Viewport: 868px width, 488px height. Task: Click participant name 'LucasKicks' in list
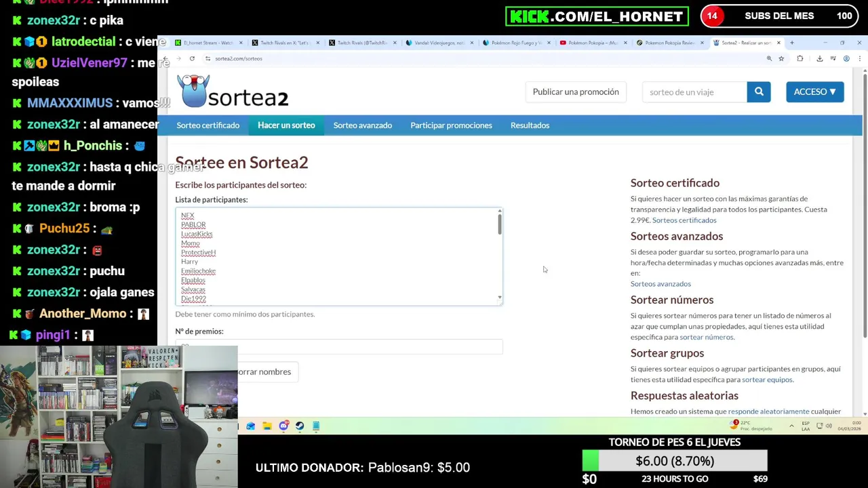pos(197,234)
